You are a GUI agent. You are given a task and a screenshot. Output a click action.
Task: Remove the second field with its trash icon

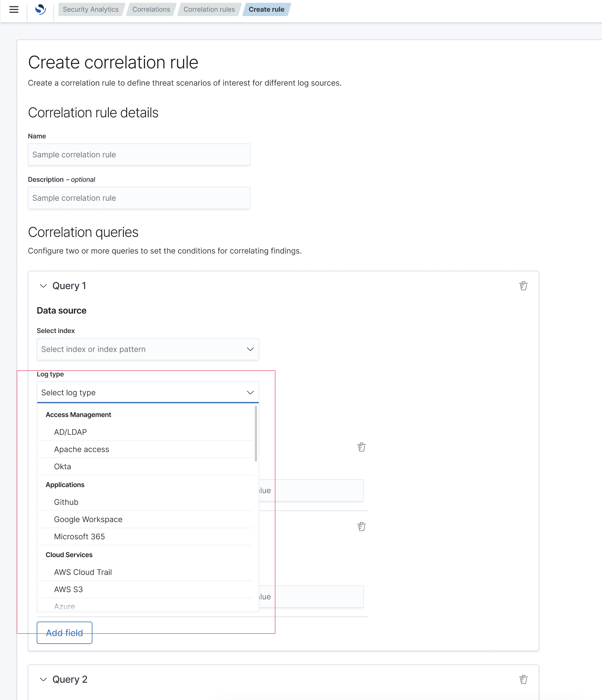(361, 526)
